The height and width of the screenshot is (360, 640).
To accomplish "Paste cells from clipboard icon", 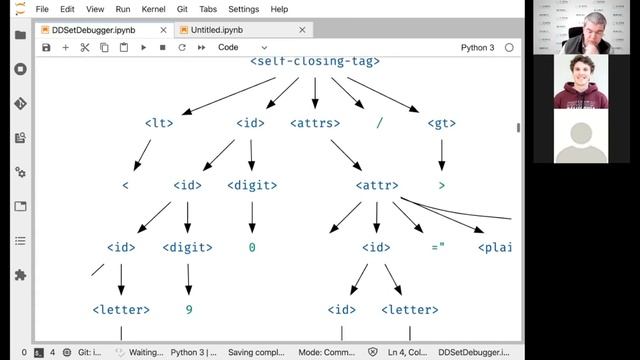I will [124, 47].
